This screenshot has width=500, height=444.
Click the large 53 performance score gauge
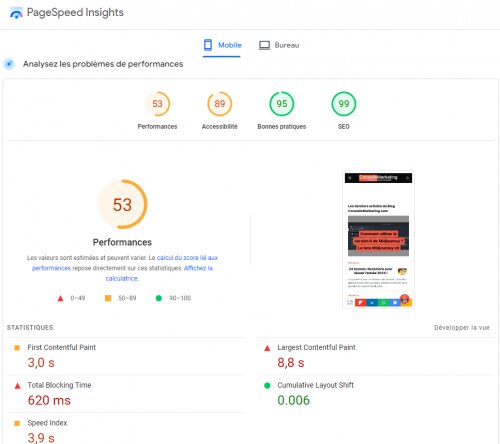tap(122, 204)
